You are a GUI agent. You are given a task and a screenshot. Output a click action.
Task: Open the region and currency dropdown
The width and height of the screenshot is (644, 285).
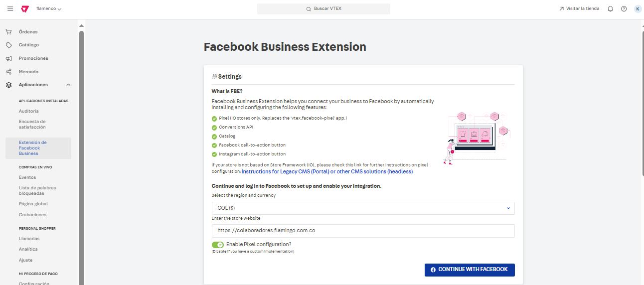[363, 208]
